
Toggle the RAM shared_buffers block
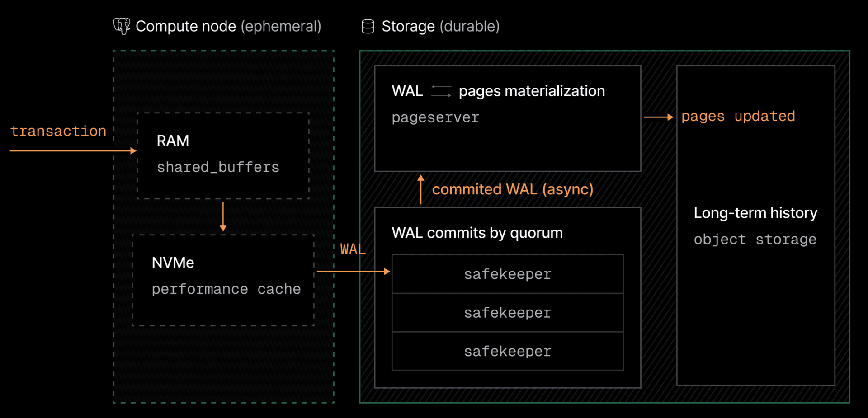(222, 155)
